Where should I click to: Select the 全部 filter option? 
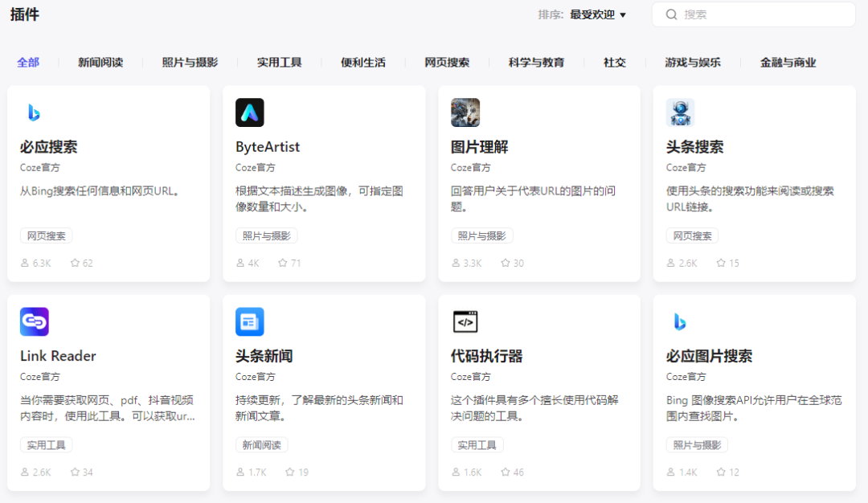click(x=28, y=62)
